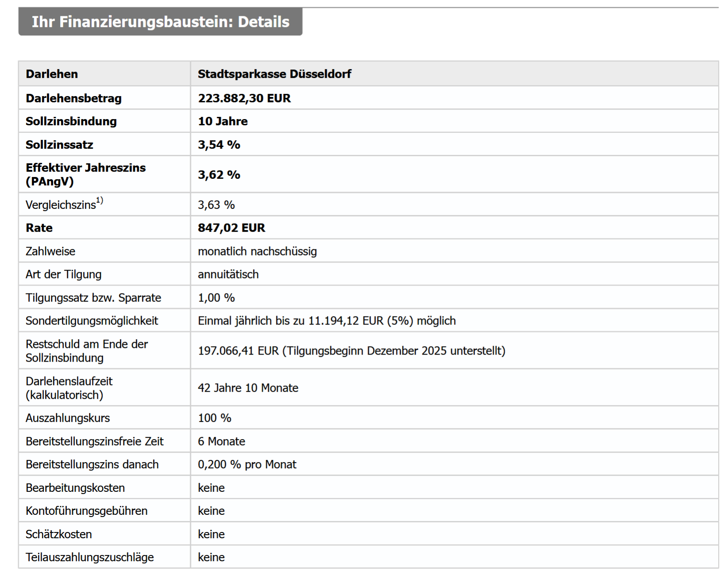Click the "Ihr Finanzierungsbaustein: Details" header
The width and height of the screenshot is (728, 571).
[160, 22]
